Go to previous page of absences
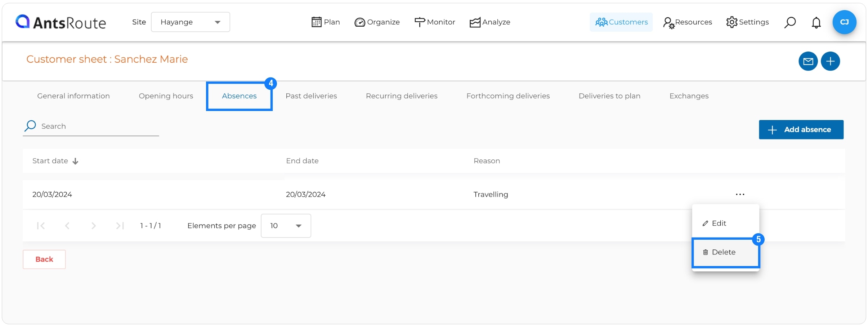868x328 pixels. (67, 226)
